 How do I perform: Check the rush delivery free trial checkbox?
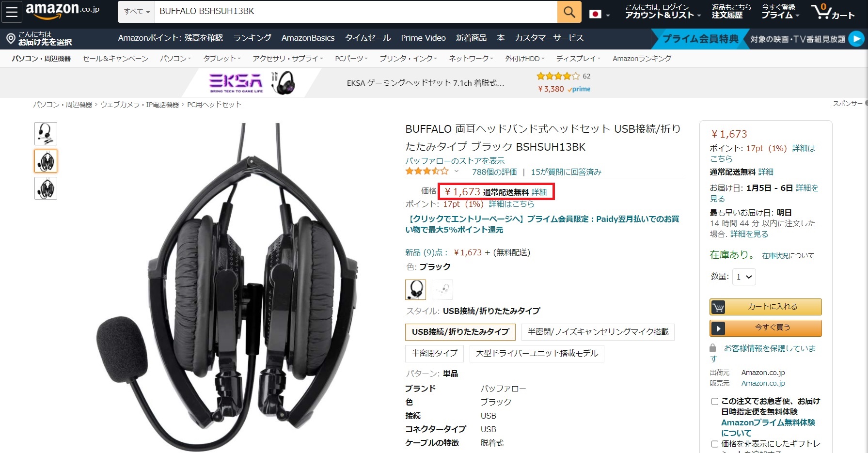click(x=714, y=401)
